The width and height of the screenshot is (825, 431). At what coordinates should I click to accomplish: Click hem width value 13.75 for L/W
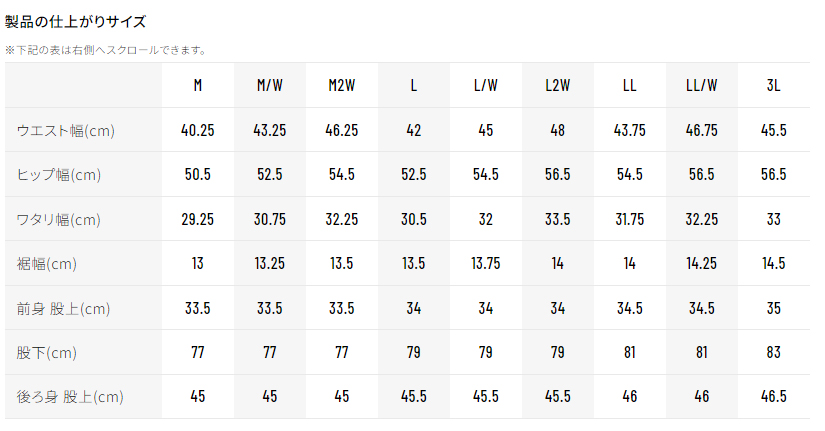pyautogui.click(x=486, y=264)
